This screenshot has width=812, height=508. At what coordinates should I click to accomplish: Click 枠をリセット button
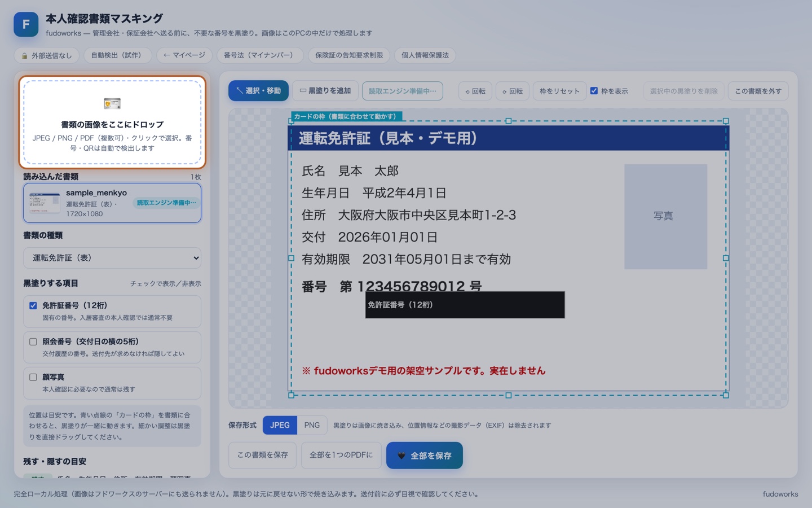pyautogui.click(x=559, y=91)
